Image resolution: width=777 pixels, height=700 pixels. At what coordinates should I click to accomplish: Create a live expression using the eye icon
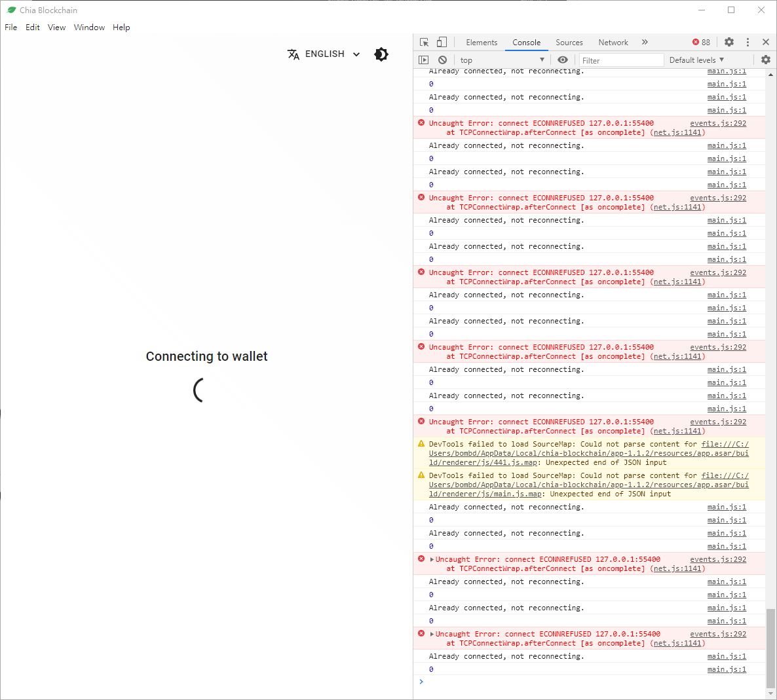pos(563,60)
